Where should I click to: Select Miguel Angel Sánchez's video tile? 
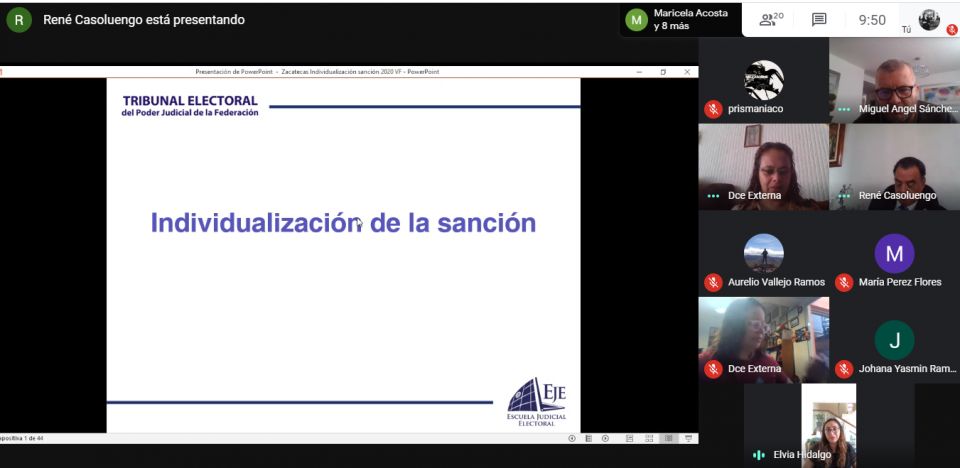pos(894,80)
